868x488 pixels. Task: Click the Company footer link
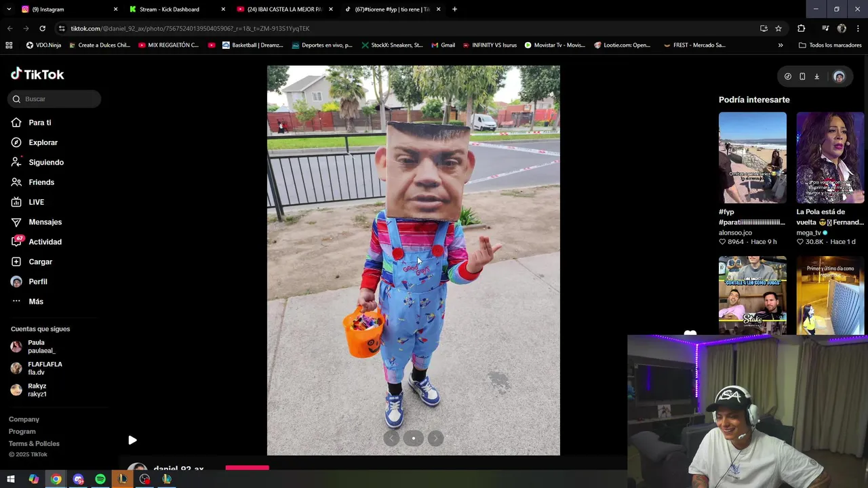click(24, 420)
